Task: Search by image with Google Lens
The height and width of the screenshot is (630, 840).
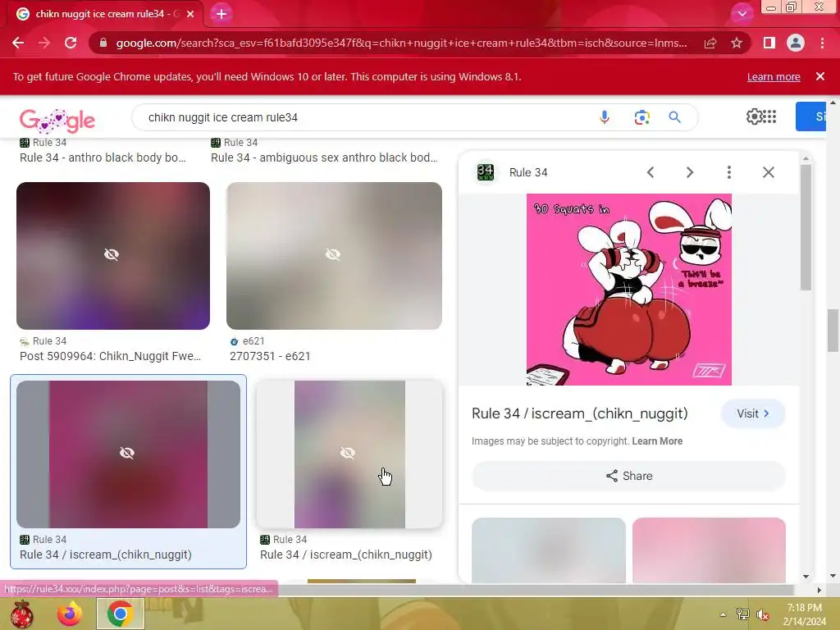Action: tap(641, 116)
